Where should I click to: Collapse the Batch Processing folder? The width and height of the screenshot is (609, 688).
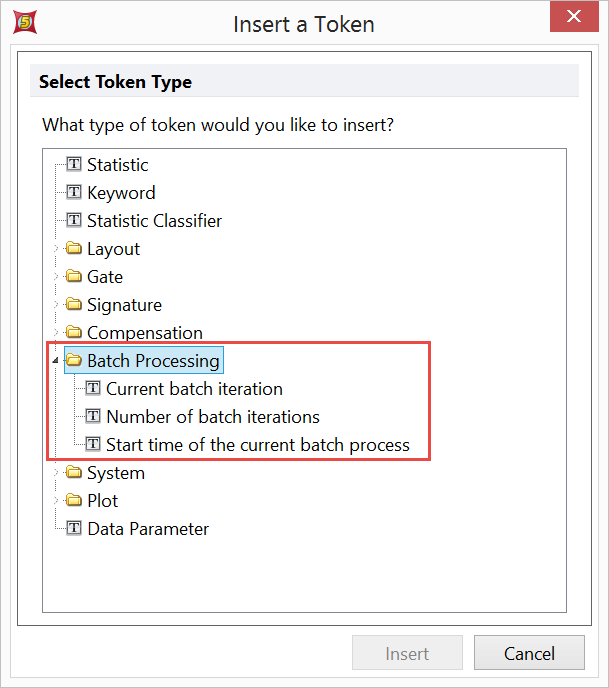(52, 360)
